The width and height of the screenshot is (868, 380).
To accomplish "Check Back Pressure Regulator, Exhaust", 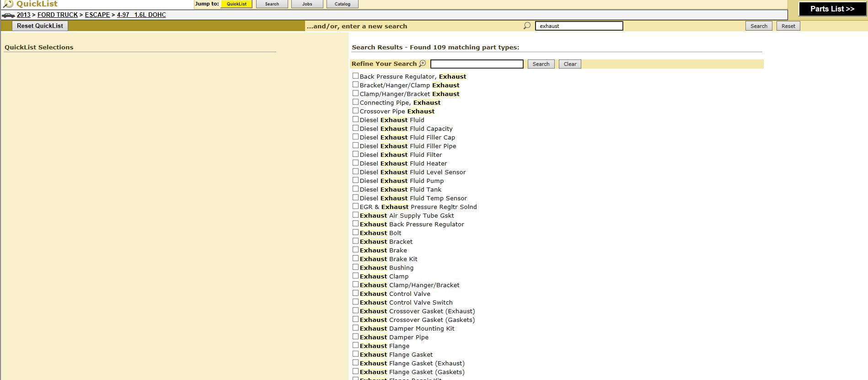I will coord(355,76).
